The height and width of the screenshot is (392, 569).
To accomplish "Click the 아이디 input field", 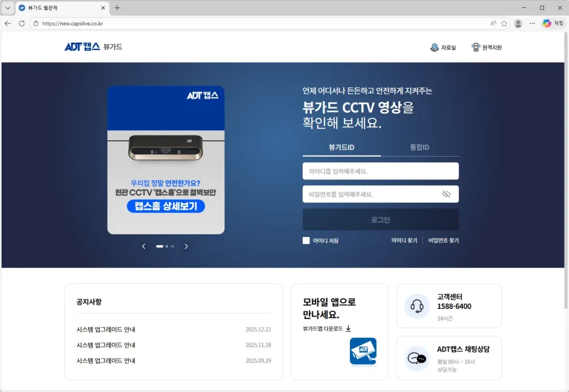I will coord(381,171).
